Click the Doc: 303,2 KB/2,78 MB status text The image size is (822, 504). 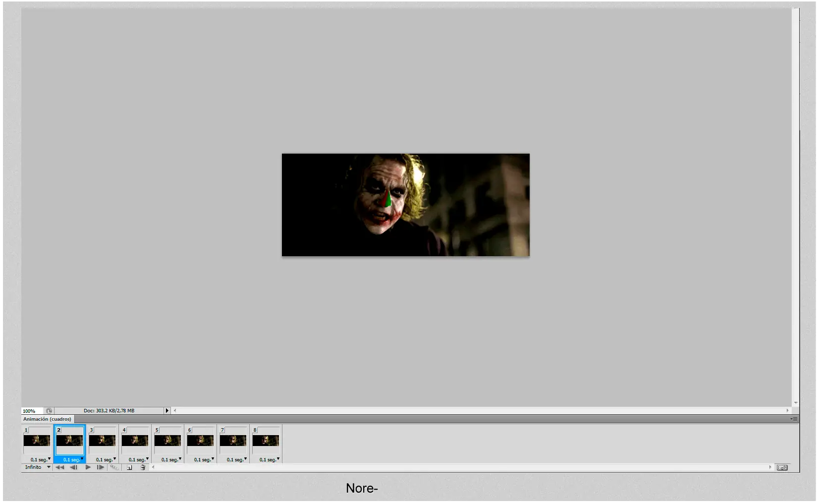click(109, 411)
